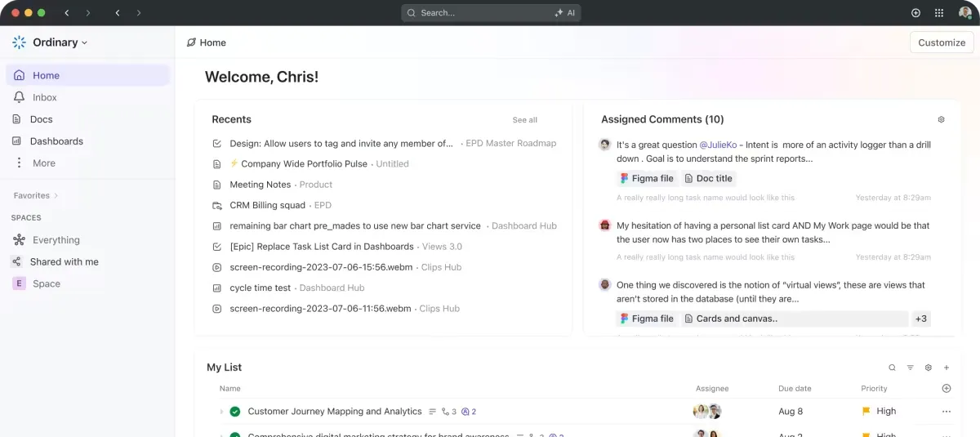Click the Customize button
The width and height of the screenshot is (980, 437).
[x=942, y=42]
